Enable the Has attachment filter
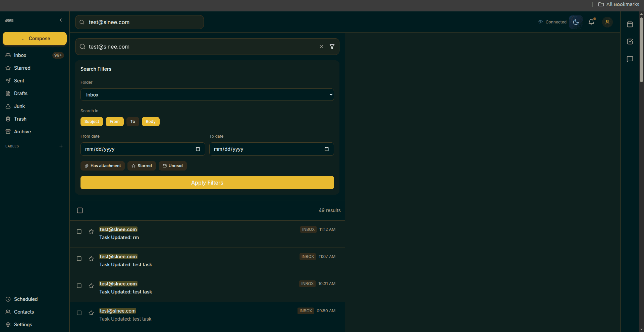The height and width of the screenshot is (332, 644). click(103, 166)
